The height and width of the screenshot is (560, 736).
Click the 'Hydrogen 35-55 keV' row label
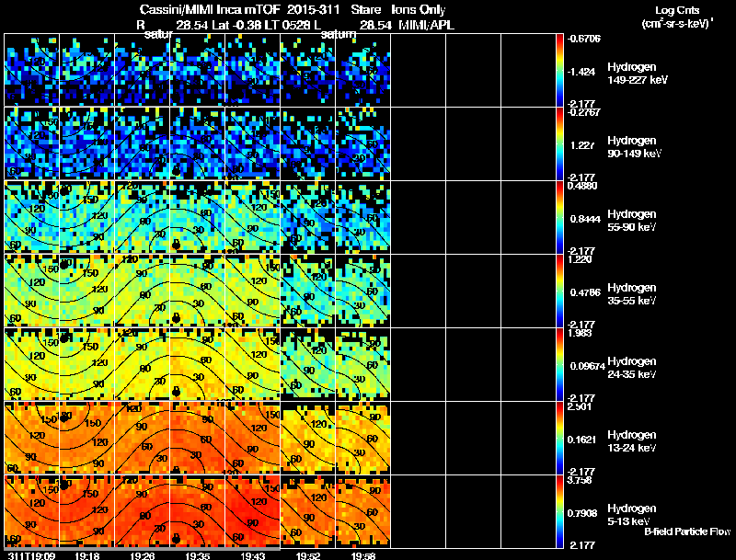[632, 294]
